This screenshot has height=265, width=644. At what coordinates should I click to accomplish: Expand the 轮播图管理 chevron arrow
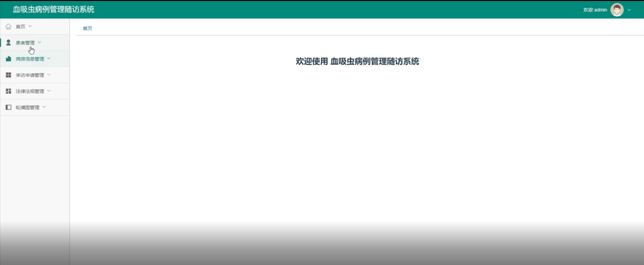(x=44, y=107)
